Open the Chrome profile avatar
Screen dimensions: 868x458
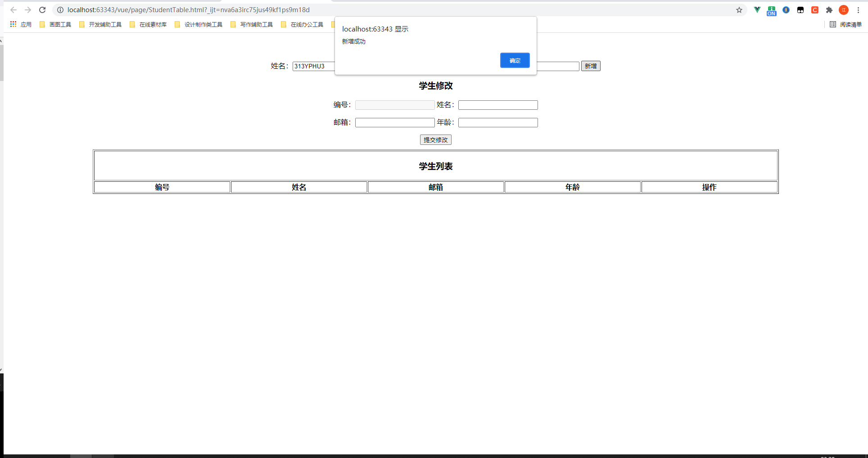coord(844,10)
